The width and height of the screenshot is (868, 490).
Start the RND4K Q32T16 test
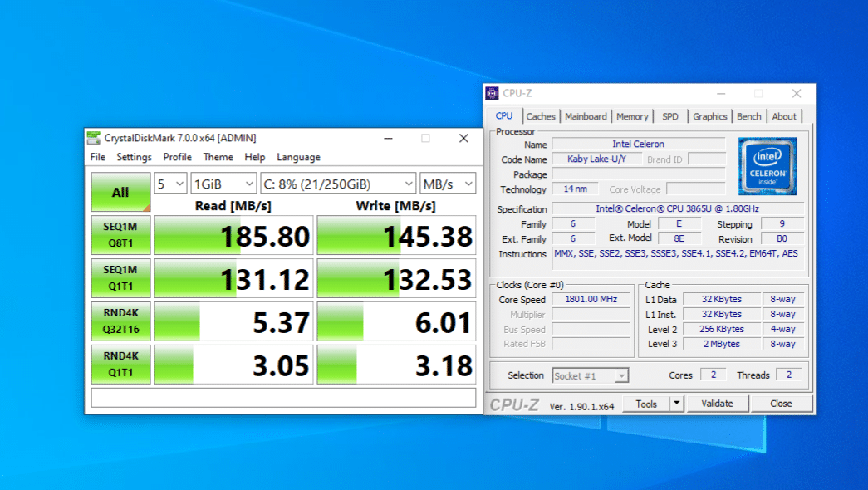(x=120, y=321)
